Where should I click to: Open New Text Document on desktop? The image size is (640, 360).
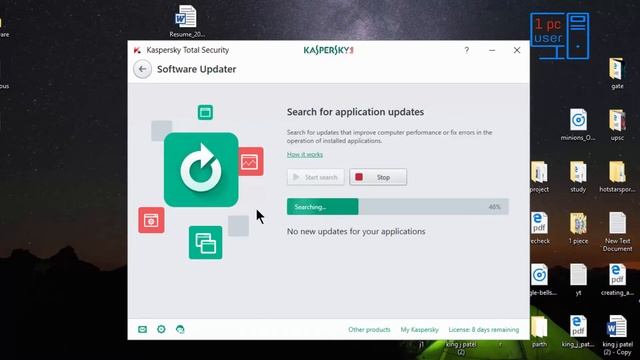tap(617, 231)
